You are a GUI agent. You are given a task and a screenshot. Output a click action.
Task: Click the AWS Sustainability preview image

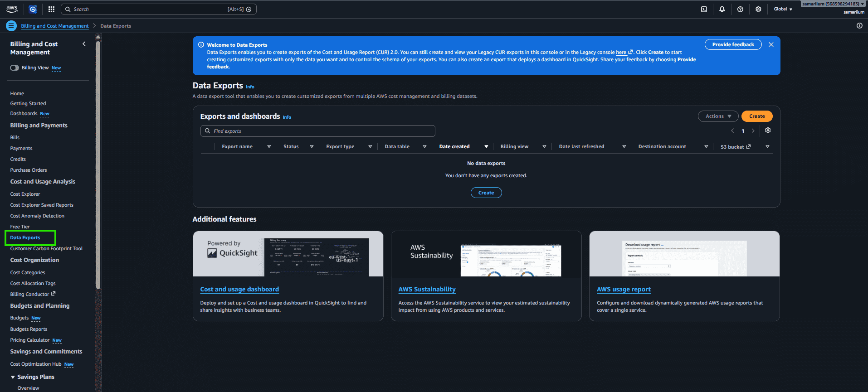[x=486, y=254]
